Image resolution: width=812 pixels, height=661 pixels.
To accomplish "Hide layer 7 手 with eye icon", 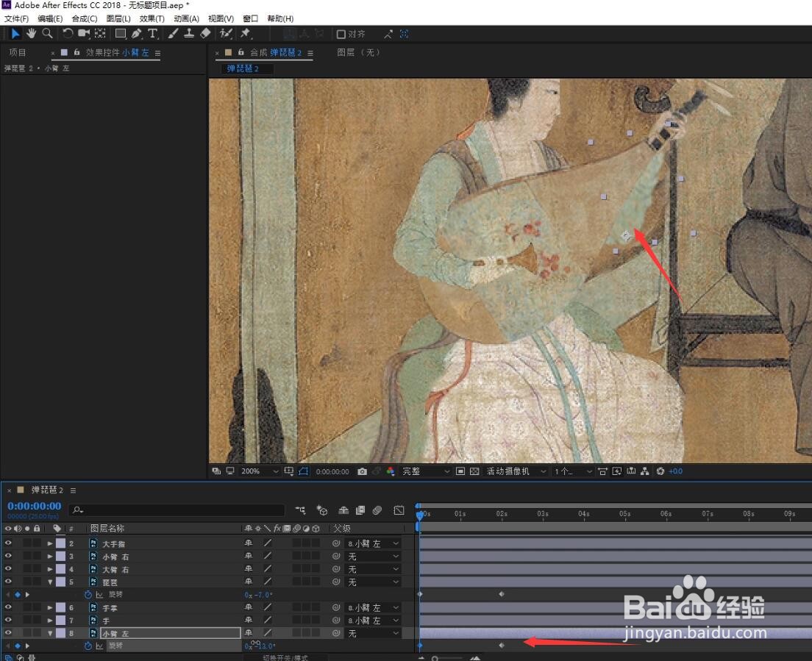I will coord(8,620).
